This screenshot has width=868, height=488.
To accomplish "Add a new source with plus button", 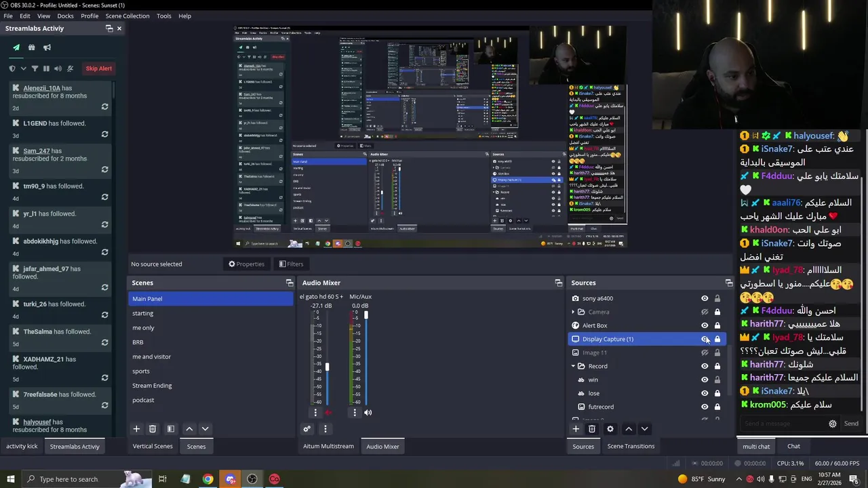I will [576, 429].
